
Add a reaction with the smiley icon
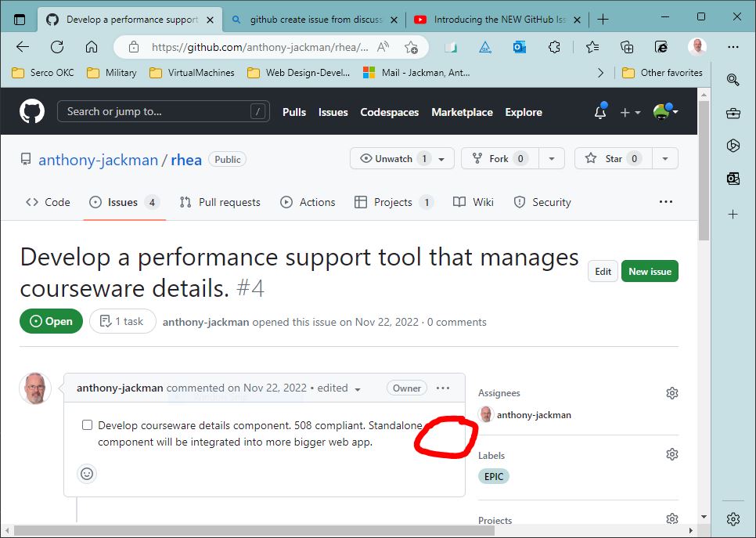87,474
